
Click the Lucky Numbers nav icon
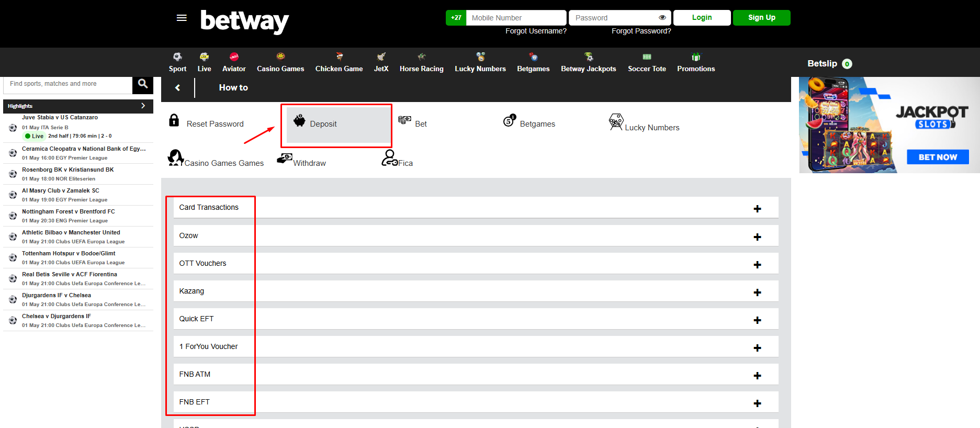click(480, 57)
